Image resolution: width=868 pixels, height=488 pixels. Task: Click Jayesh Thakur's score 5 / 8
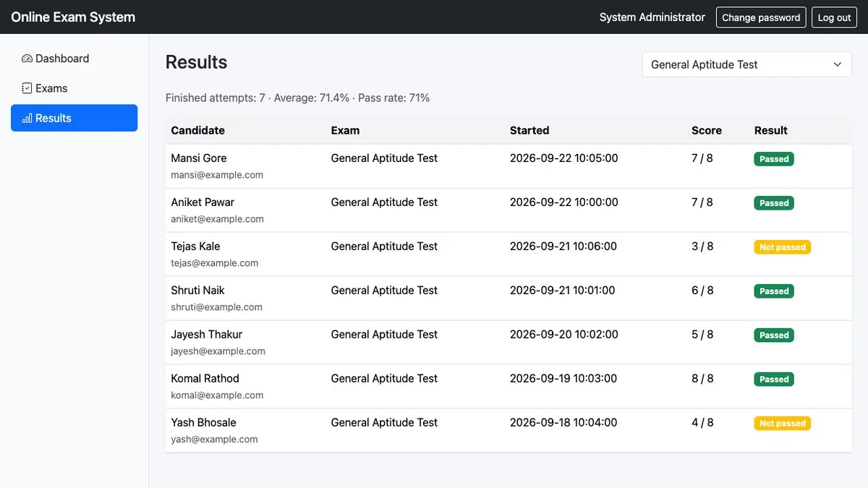(x=702, y=335)
